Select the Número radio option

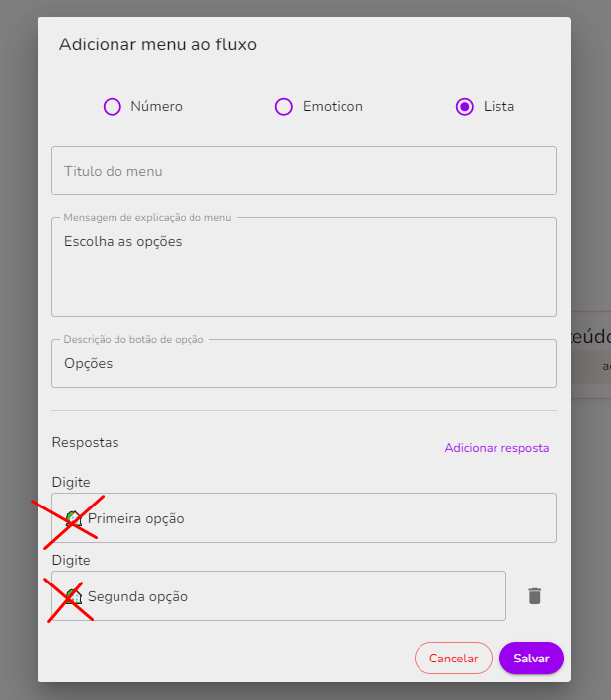pyautogui.click(x=112, y=107)
